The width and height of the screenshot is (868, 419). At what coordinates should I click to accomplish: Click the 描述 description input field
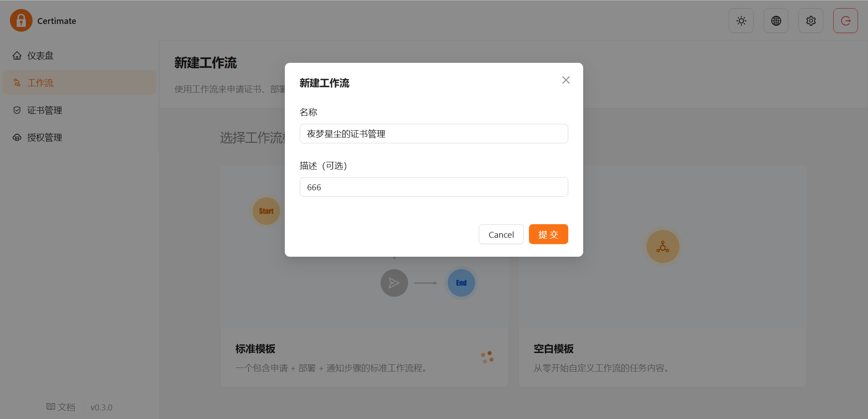[x=434, y=187]
